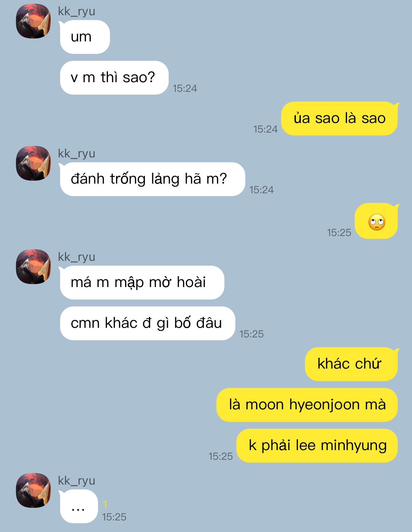Tap the eye-roll emoji message bubble
This screenshot has height=532, width=412.
377,221
